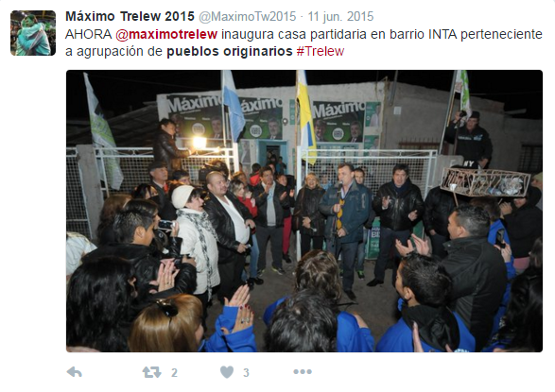Screen dimensions: 555x392
Task: Open the Máximo Trelew 2015 profile avatar
Action: pos(33,33)
